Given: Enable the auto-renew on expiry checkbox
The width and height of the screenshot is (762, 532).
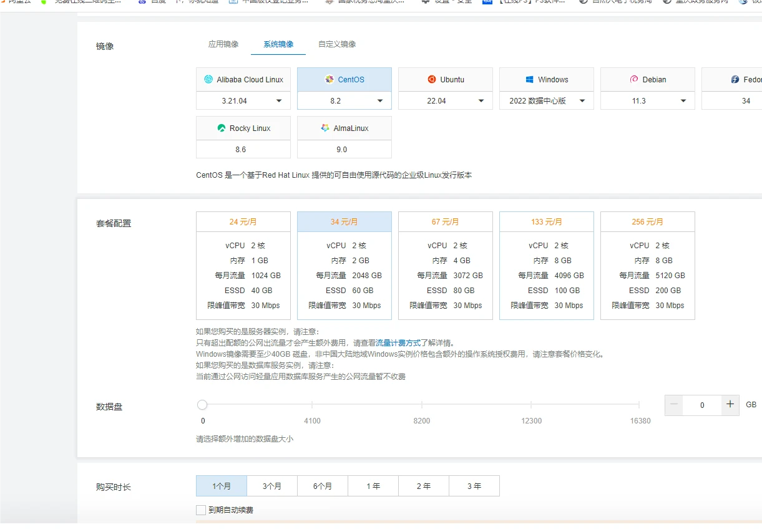Looking at the screenshot, I should click(201, 510).
